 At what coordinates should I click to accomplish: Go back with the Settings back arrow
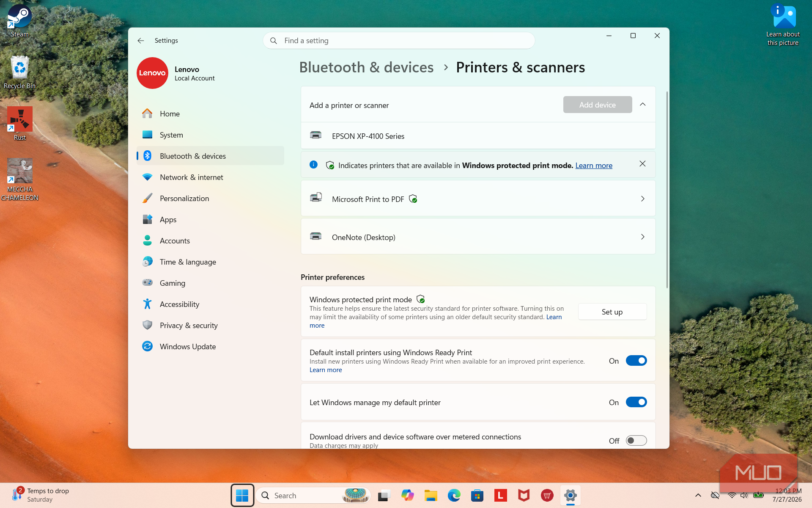click(x=141, y=41)
